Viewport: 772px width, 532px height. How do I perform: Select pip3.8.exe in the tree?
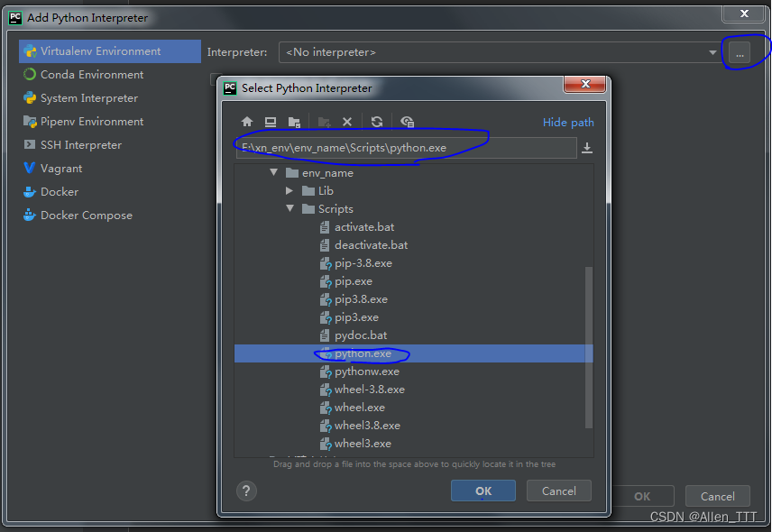point(361,299)
